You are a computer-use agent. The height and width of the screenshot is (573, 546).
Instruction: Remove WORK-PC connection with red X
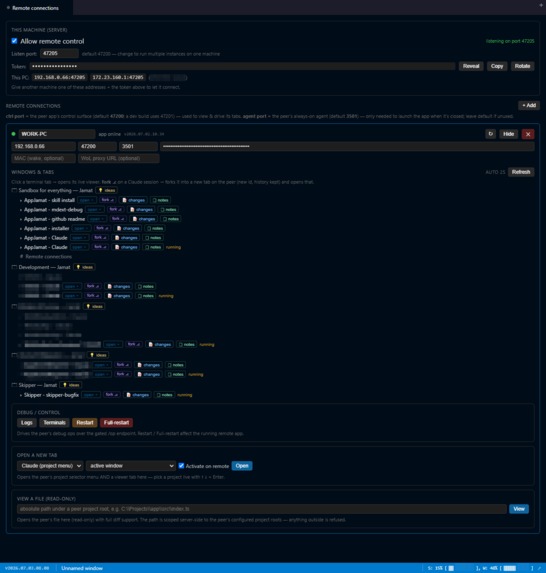(x=528, y=134)
